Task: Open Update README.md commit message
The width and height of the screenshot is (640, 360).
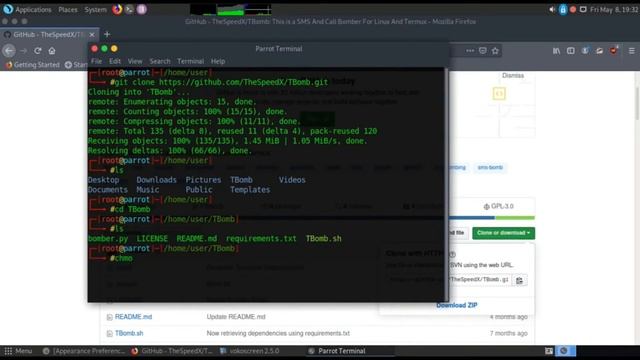Action: point(236,317)
